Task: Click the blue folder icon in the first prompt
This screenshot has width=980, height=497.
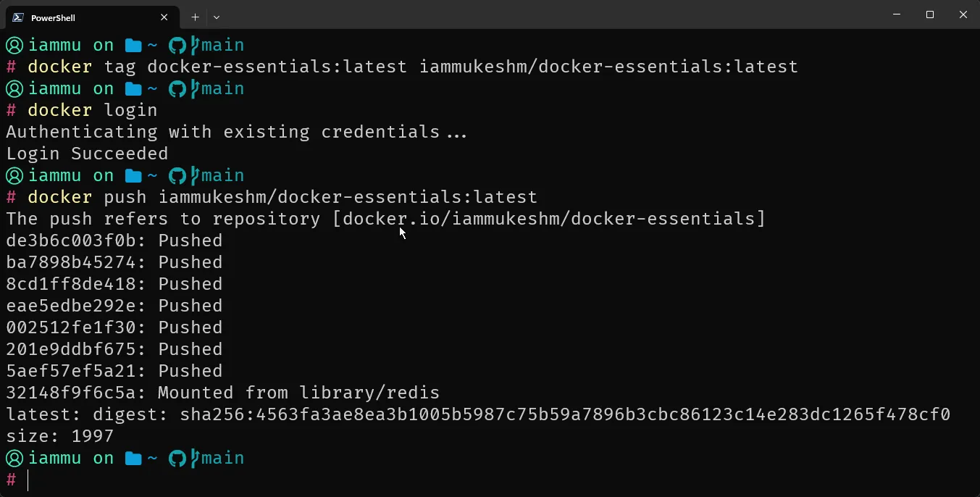Action: coord(133,44)
